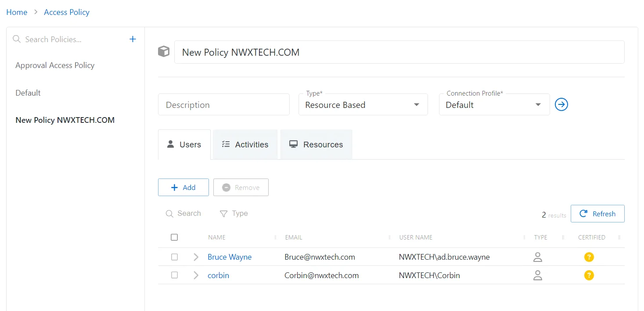This screenshot has height=311, width=644.
Task: Select the Default policy in sidebar
Action: pyautogui.click(x=28, y=93)
